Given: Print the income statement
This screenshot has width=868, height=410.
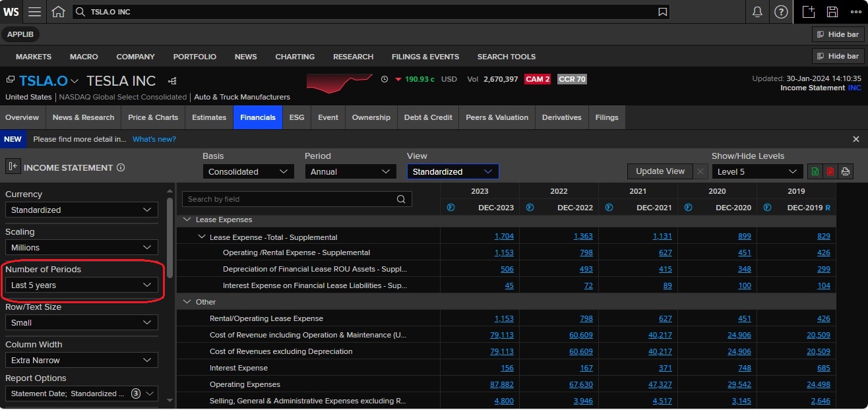Looking at the screenshot, I should pos(846,171).
